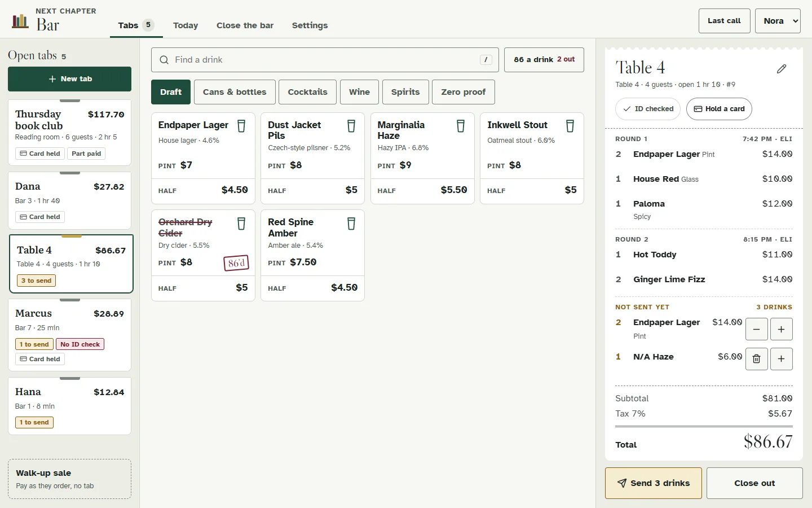Increase unsent Endpaper Lager quantity
This screenshot has width=812, height=508.
(x=782, y=329)
